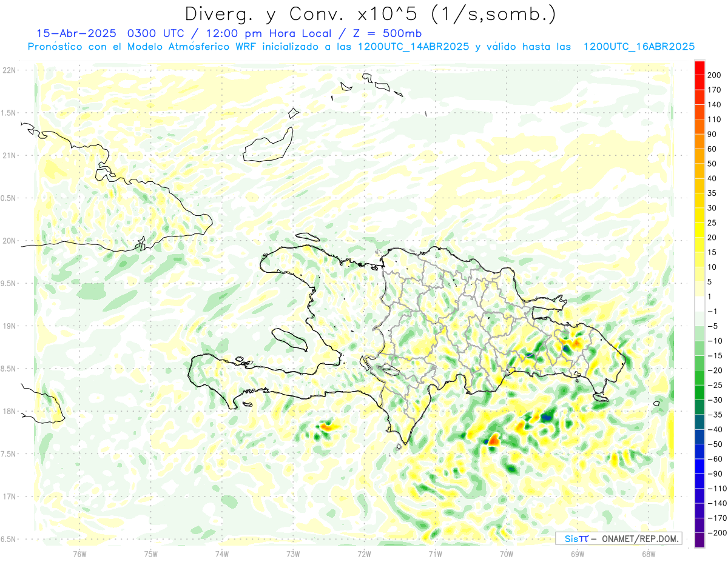Select the "21N" latitude label
Viewport: 728px width, 562px height.
click(x=8, y=155)
